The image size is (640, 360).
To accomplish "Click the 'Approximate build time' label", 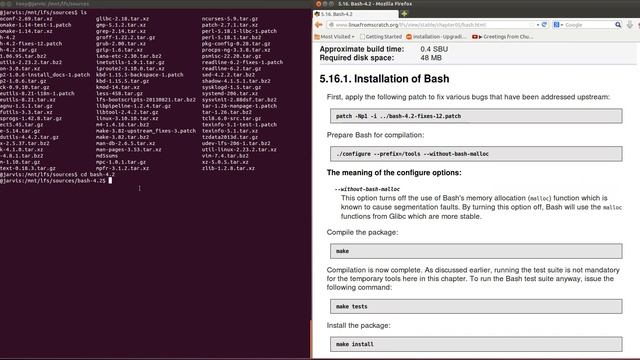I will click(x=362, y=49).
